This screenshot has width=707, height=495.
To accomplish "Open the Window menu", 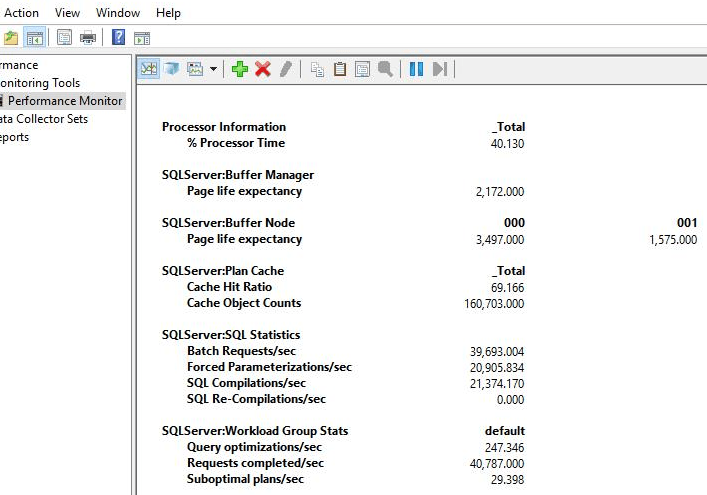I will point(118,13).
